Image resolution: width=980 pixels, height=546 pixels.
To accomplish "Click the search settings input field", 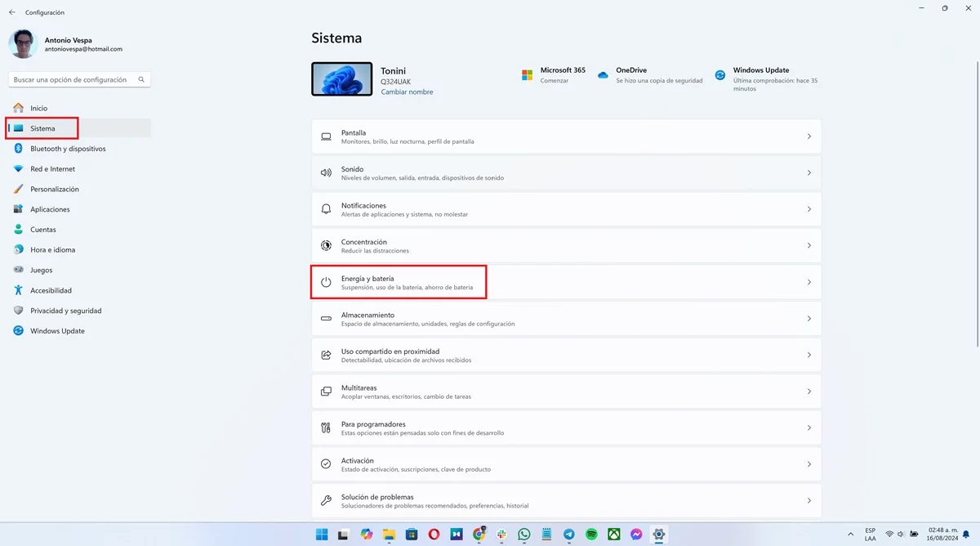I will [73, 80].
